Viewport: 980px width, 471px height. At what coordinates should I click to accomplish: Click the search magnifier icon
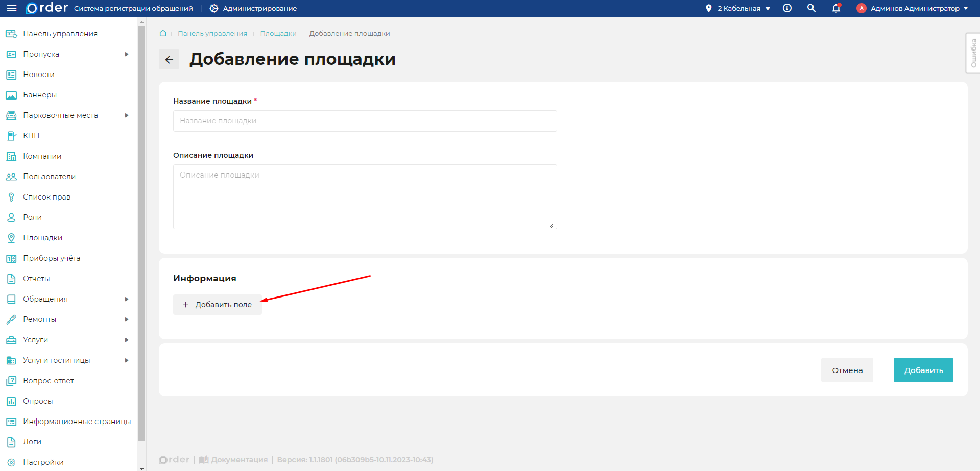click(811, 8)
